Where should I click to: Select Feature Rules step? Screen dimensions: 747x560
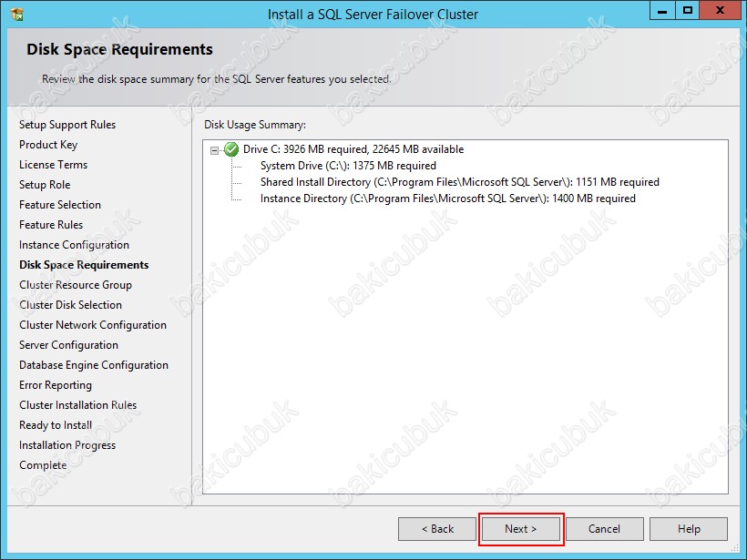click(x=51, y=225)
